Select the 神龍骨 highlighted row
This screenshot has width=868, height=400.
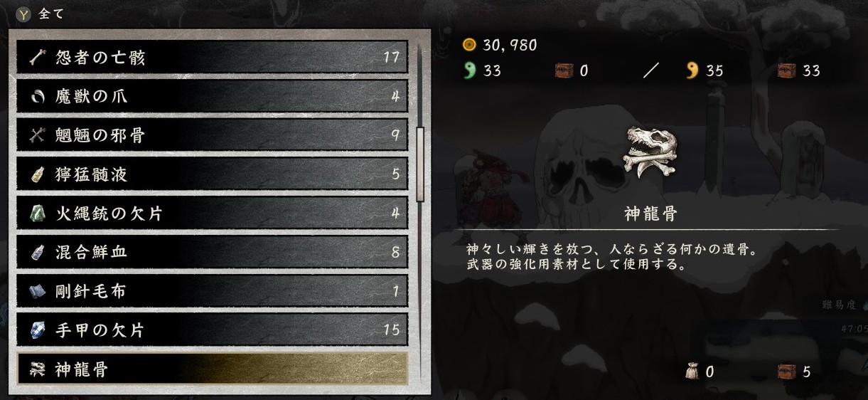[213, 369]
